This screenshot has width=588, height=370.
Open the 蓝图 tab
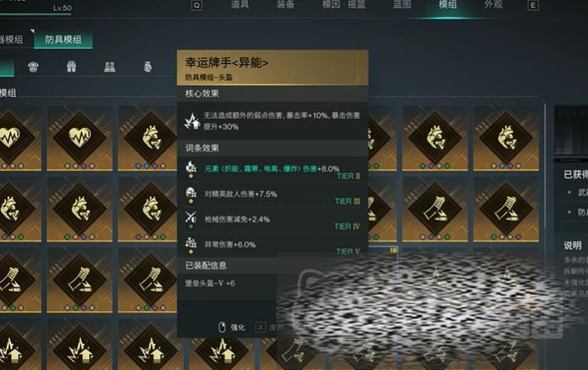tap(402, 4)
